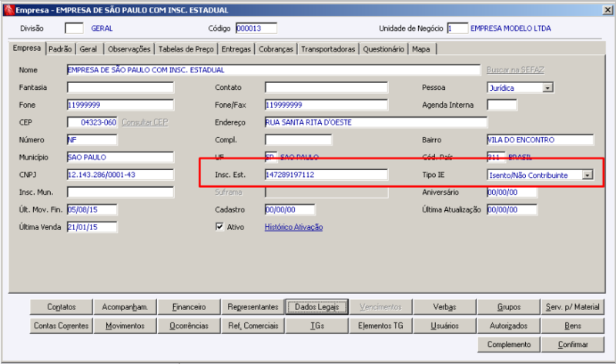Image resolution: width=616 pixels, height=364 pixels.
Task: Open Contas Correntes button
Action: (62, 326)
